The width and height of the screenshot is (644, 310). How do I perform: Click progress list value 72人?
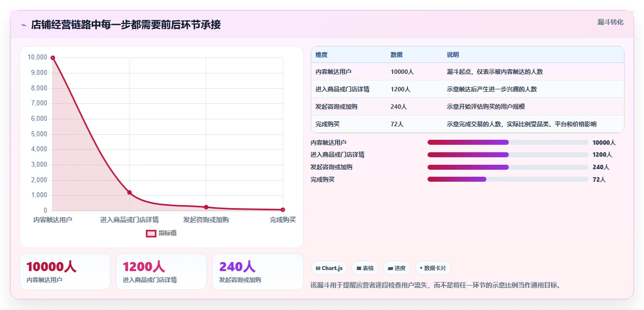(x=599, y=180)
